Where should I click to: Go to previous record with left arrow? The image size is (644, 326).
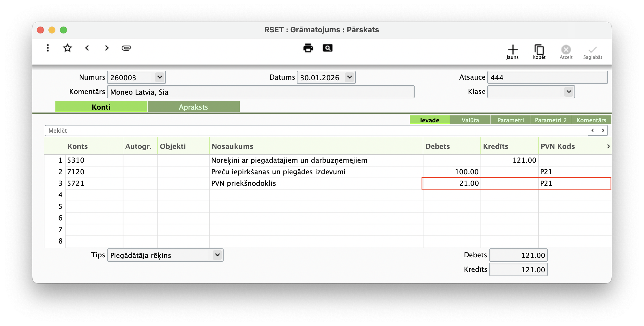click(87, 48)
